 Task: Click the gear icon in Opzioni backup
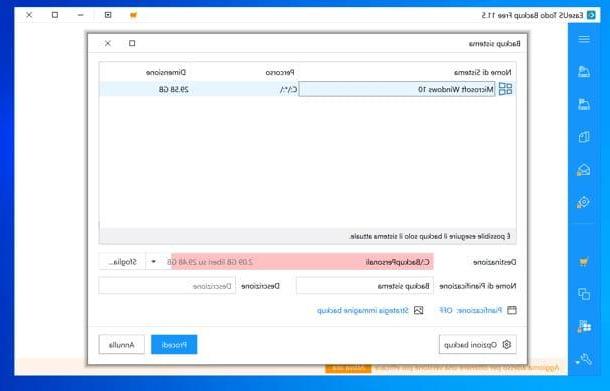pyautogui.click(x=507, y=345)
